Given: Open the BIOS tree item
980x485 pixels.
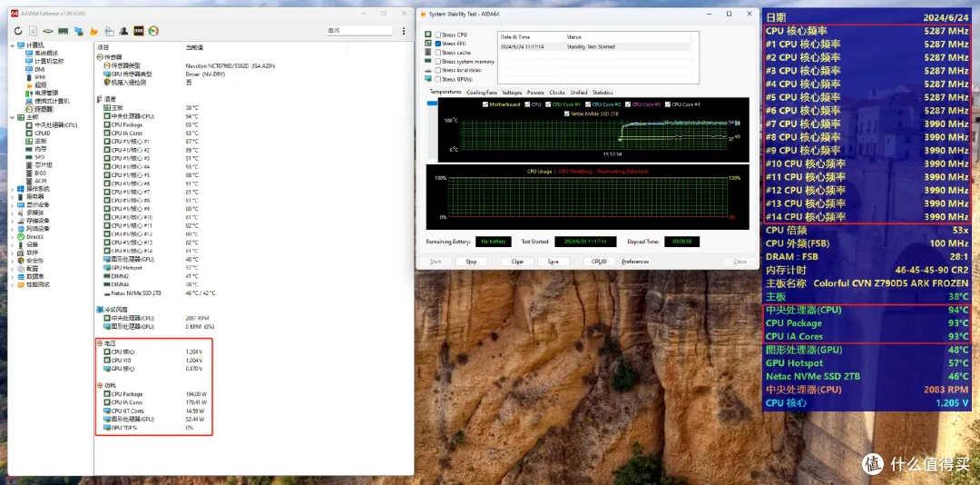Looking at the screenshot, I should (36, 173).
